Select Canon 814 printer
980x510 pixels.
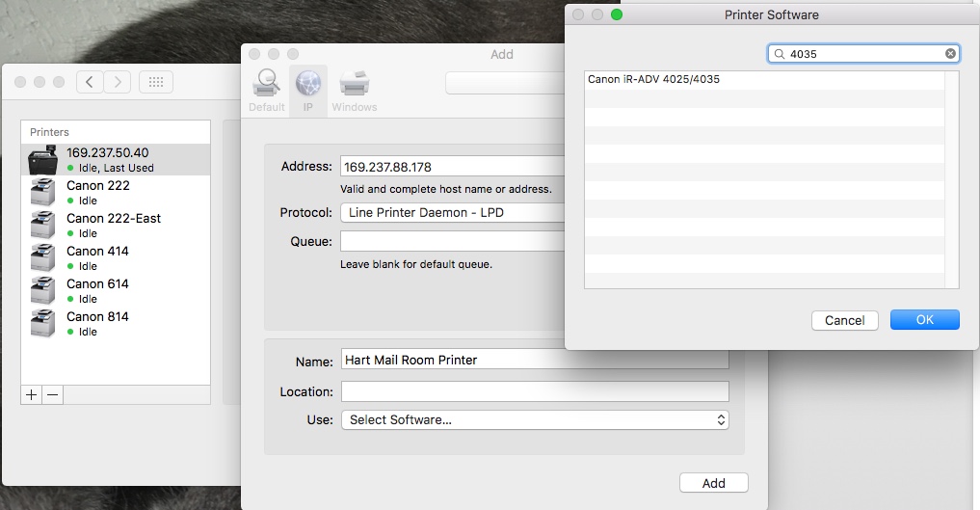click(x=116, y=324)
